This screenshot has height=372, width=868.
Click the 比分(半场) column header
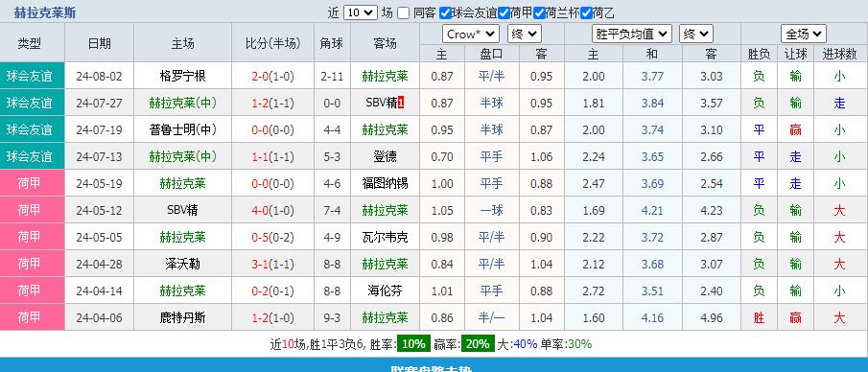pos(273,44)
